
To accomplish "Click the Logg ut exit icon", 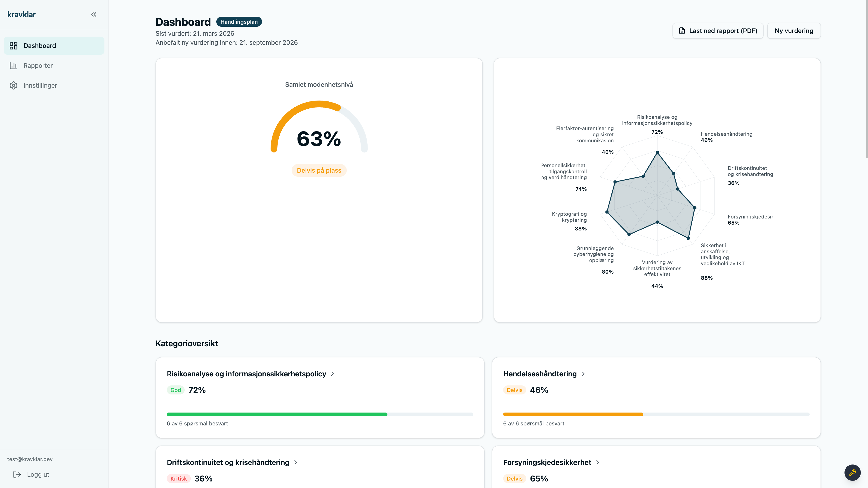I will coord(17,474).
